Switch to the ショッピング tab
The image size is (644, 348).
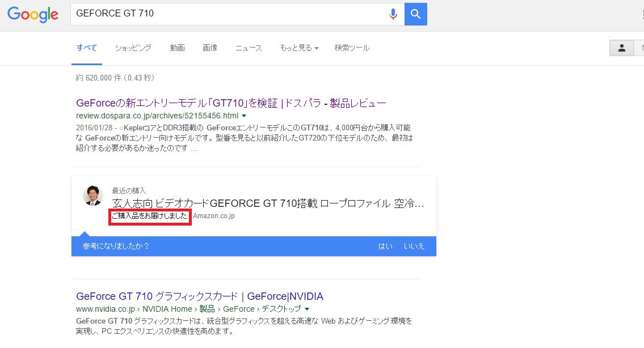133,48
